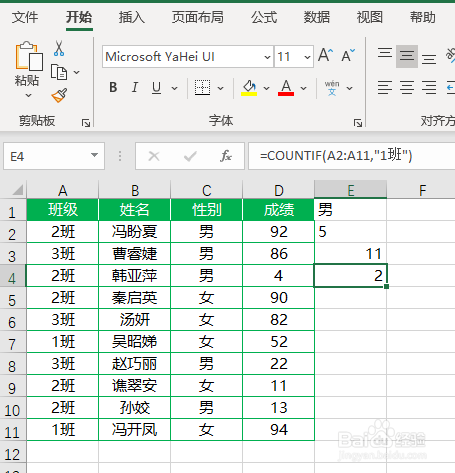Align text right
The width and height of the screenshot is (455, 473).
tap(429, 87)
